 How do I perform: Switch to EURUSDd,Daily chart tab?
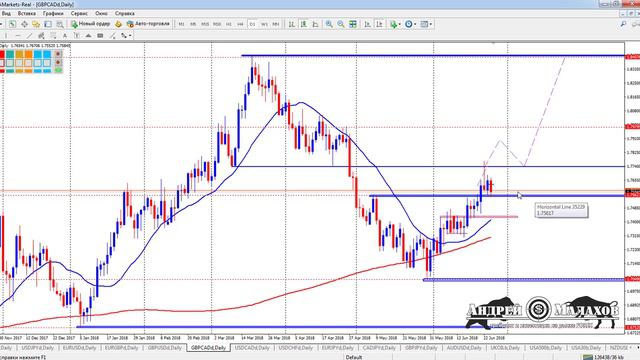(x=80, y=348)
